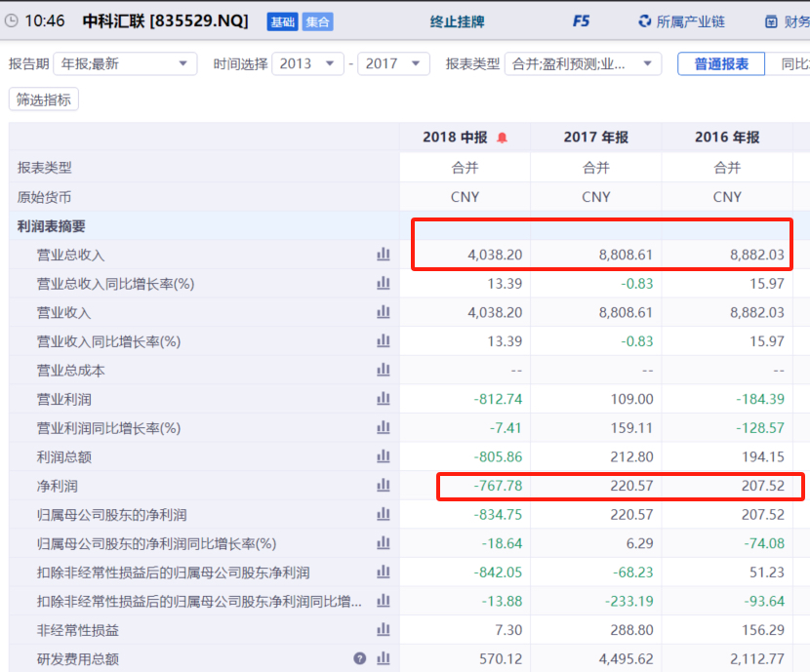The height and width of the screenshot is (672, 810).
Task: Click the 终止挂牌 status link
Action: (457, 20)
